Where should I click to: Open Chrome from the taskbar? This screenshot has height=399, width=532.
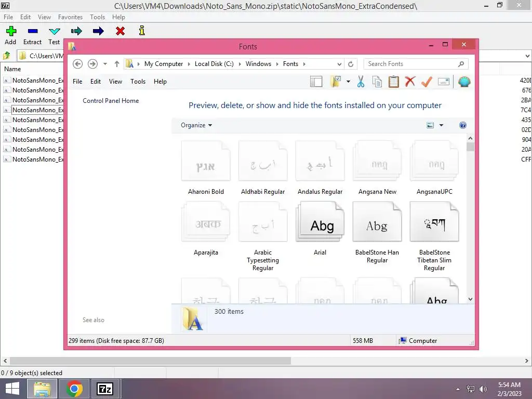(x=74, y=389)
